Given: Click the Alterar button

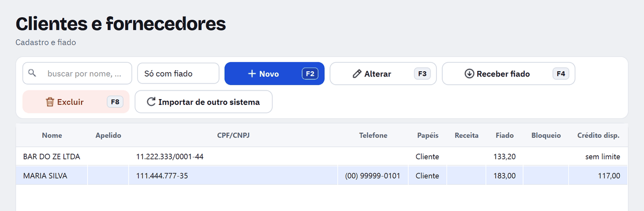Looking at the screenshot, I should [x=383, y=73].
